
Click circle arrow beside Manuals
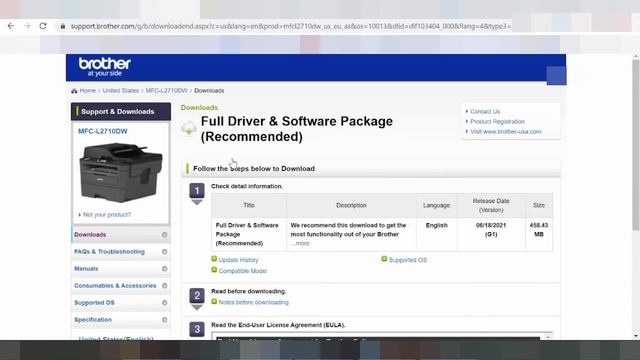(164, 269)
